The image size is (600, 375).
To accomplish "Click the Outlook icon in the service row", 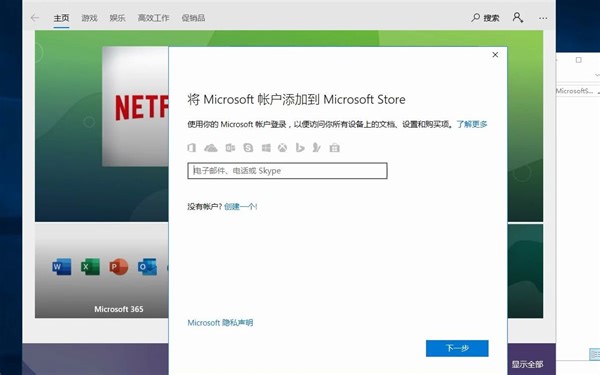I will pyautogui.click(x=230, y=148).
